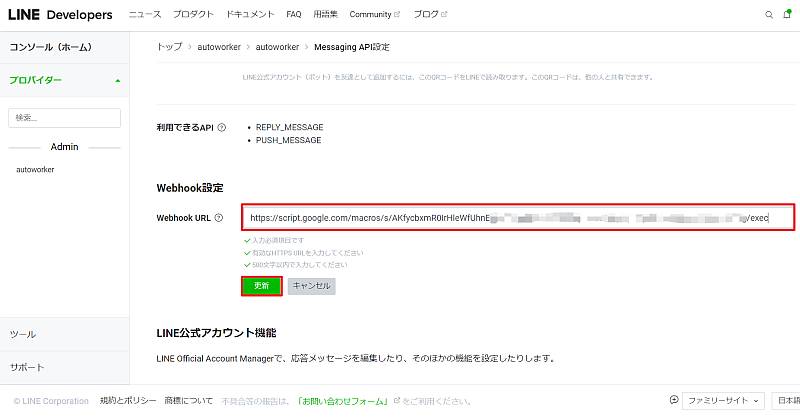Open the Community external link
The height and width of the screenshot is (417, 800).
374,14
